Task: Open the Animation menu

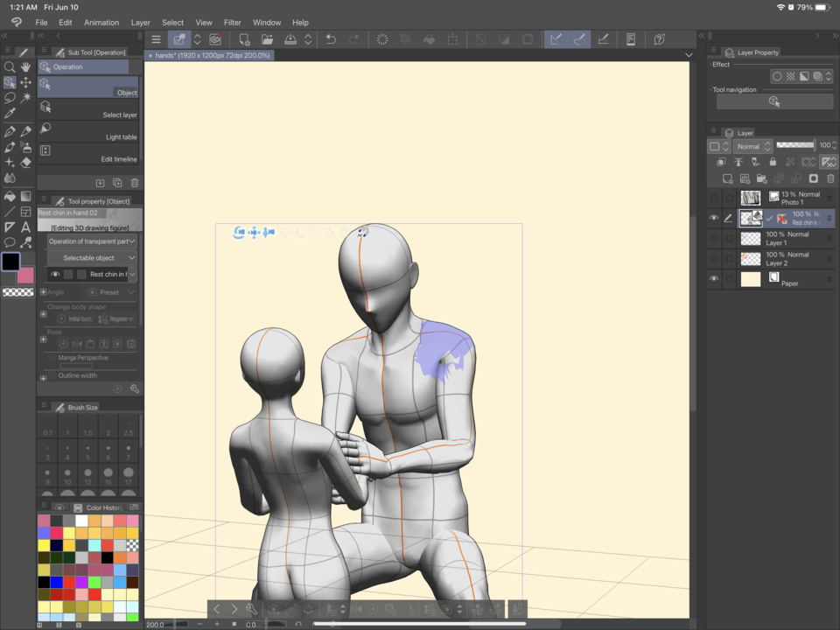Action: 101,23
